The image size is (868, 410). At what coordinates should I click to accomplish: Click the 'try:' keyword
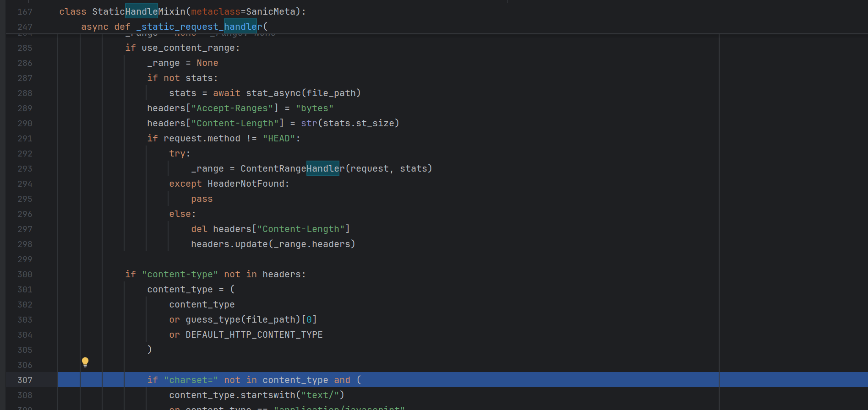(x=180, y=153)
